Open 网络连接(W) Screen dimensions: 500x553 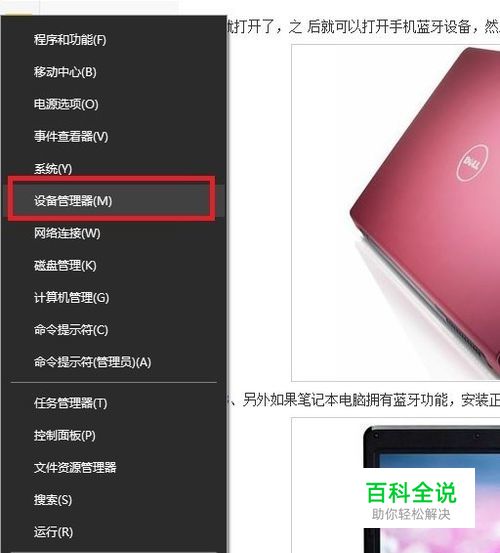click(113, 233)
